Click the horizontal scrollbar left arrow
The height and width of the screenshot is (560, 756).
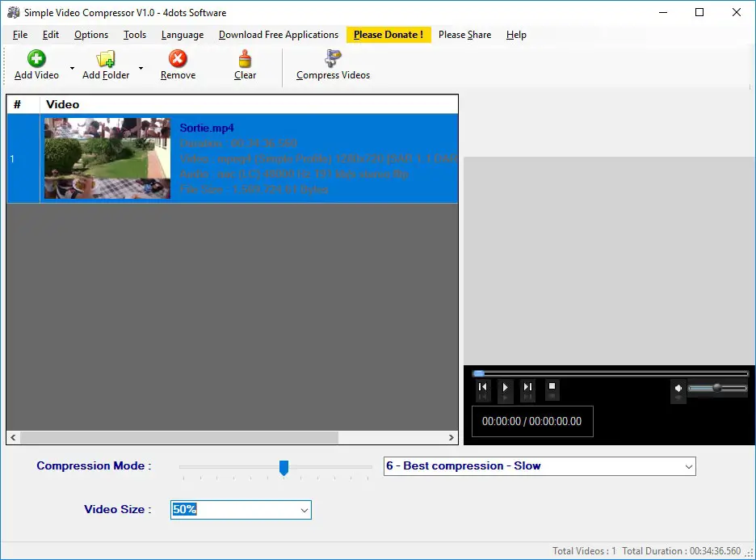(x=13, y=437)
